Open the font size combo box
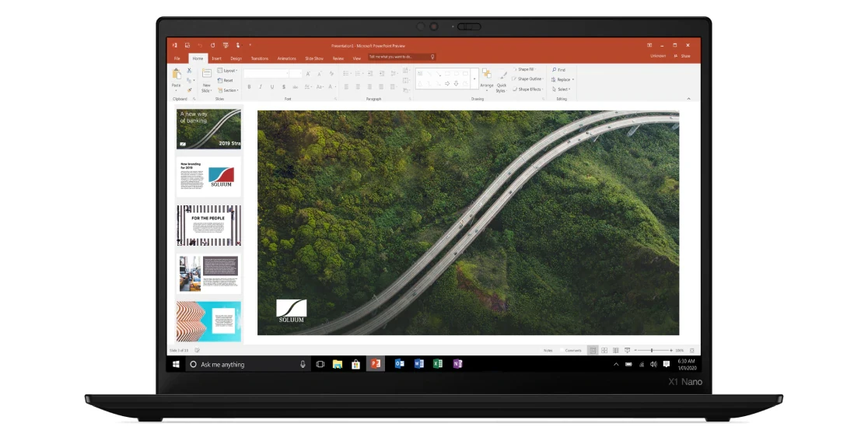The width and height of the screenshot is (868, 441). (x=296, y=74)
